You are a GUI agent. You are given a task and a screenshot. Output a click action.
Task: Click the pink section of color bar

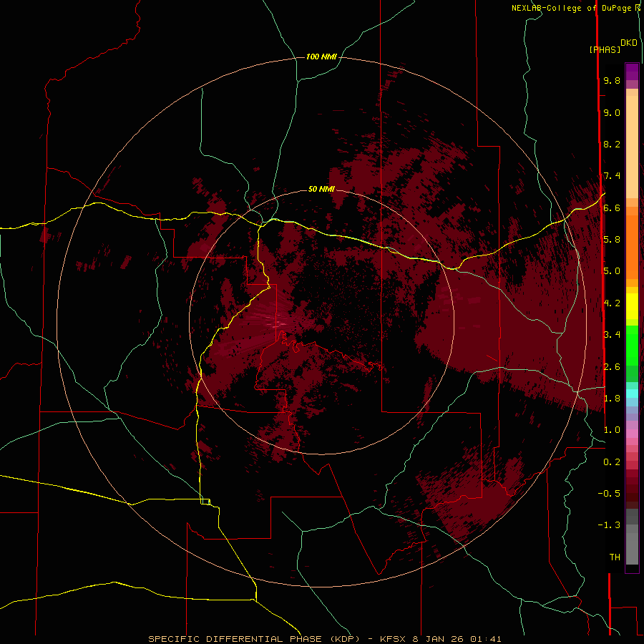click(632, 434)
